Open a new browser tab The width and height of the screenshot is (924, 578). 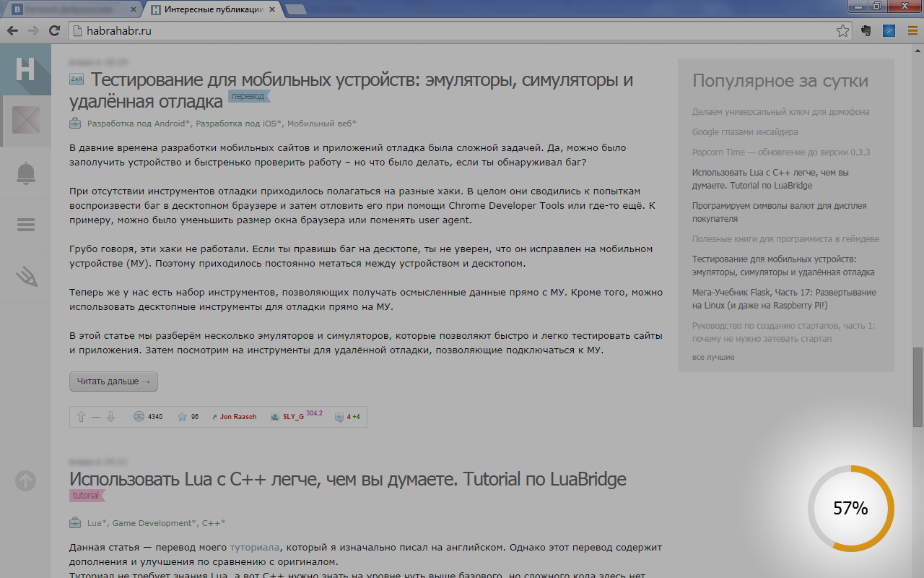296,9
